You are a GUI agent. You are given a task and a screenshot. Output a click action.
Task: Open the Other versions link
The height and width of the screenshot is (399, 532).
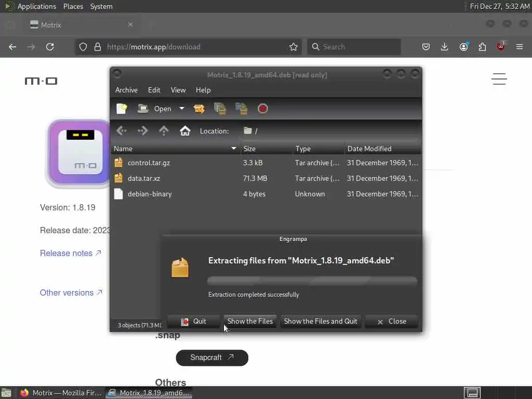pos(71,292)
